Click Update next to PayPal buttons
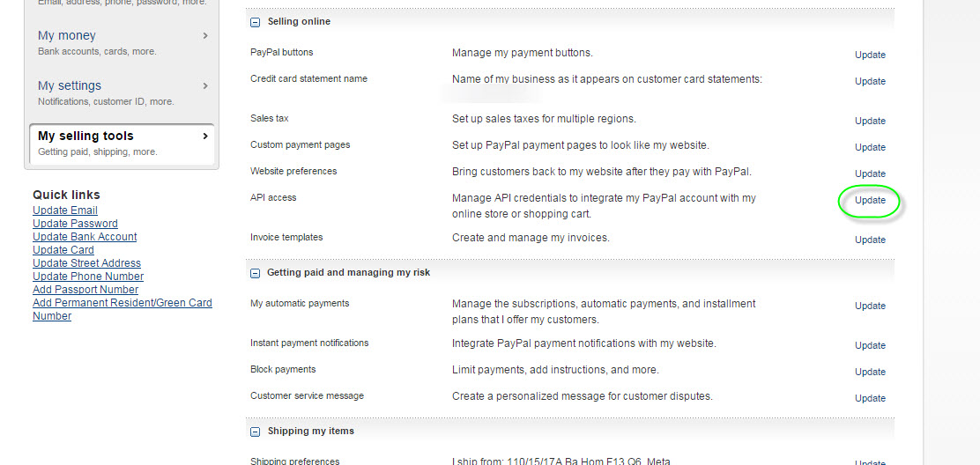This screenshot has width=980, height=465. [x=870, y=55]
